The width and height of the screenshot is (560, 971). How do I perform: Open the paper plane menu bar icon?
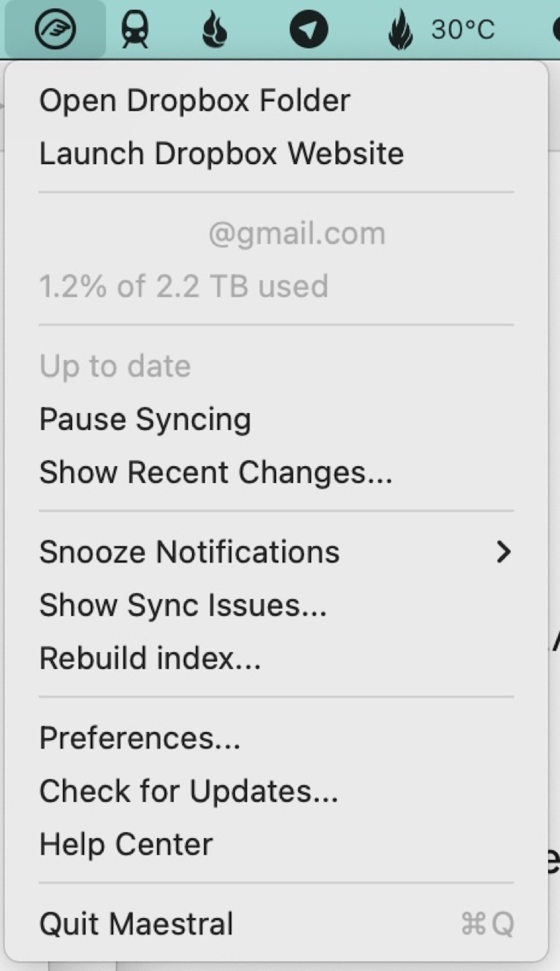coord(308,29)
